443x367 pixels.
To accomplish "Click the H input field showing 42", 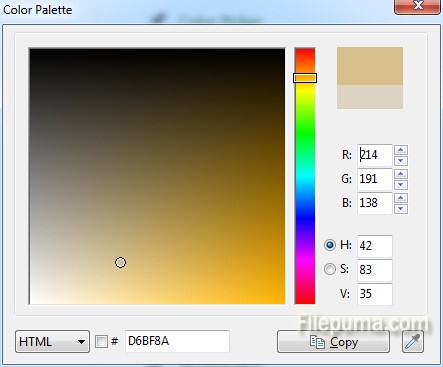I will point(375,246).
